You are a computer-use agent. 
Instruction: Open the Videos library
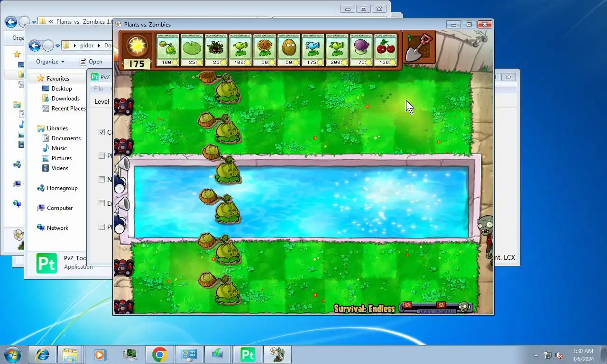[x=60, y=168]
